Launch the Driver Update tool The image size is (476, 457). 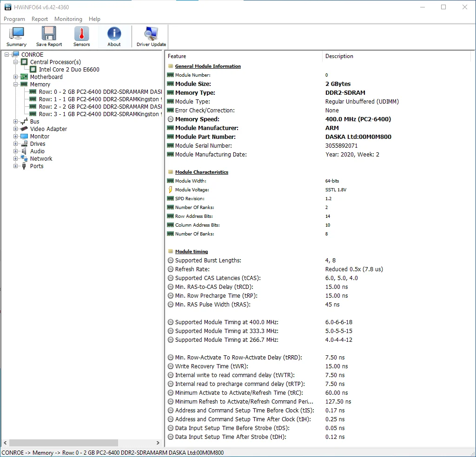[x=151, y=36]
